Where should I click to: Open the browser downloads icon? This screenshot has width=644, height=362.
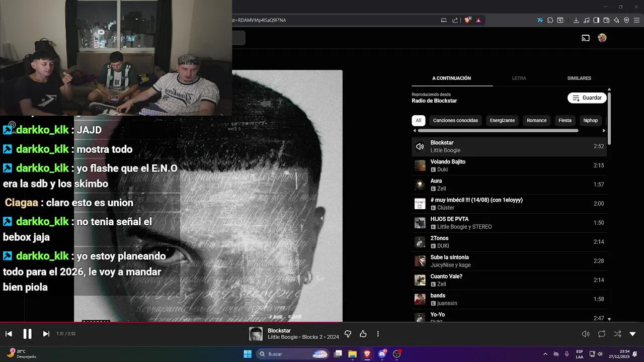[576, 20]
